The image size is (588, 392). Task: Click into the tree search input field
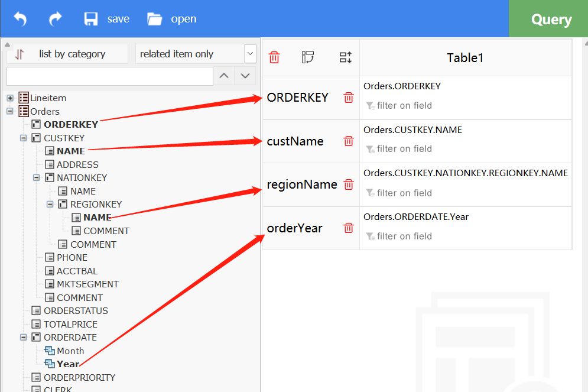coord(110,76)
